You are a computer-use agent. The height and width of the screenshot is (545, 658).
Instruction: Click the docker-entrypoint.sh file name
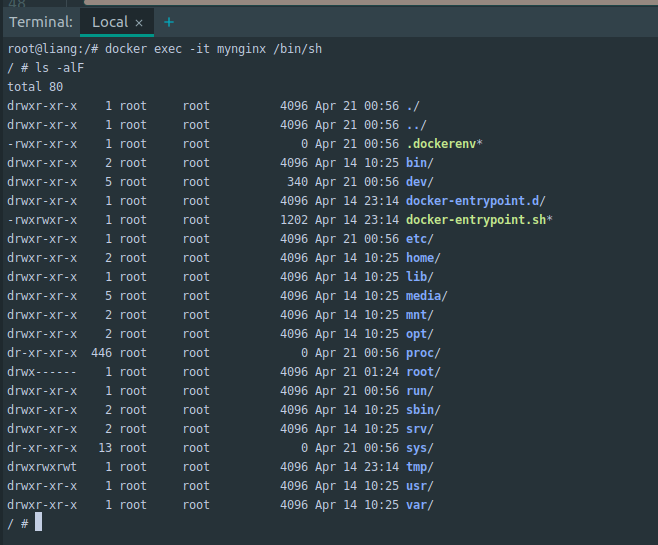tap(476, 220)
